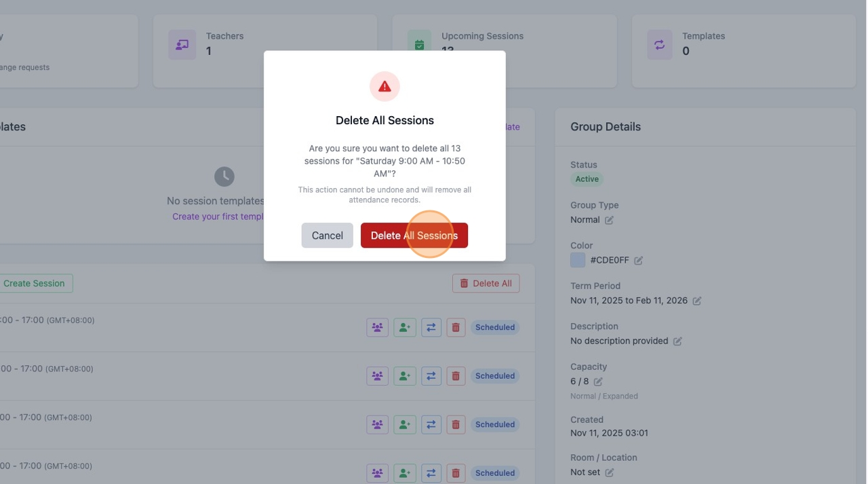
Task: Click swap arrows icon on second session
Action: (431, 376)
